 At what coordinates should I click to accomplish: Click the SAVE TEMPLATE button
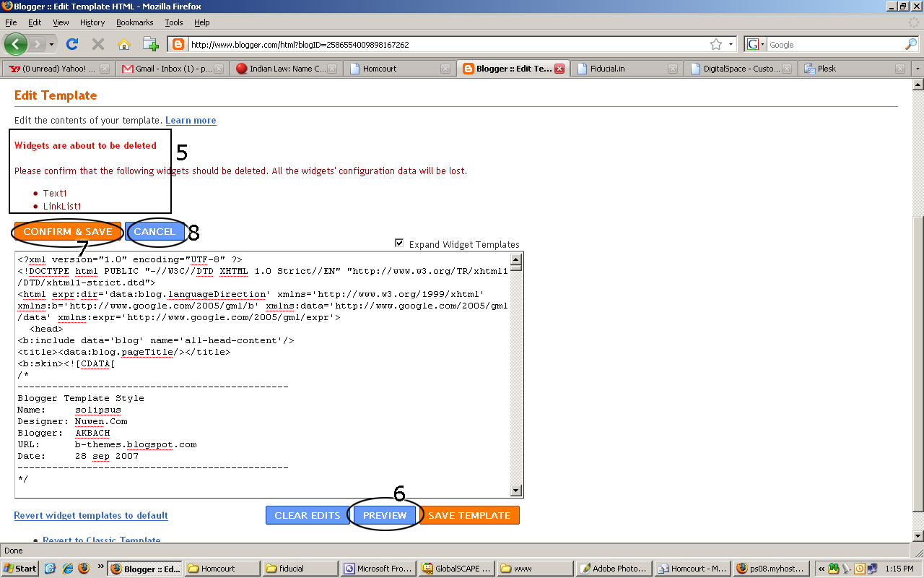pyautogui.click(x=469, y=515)
